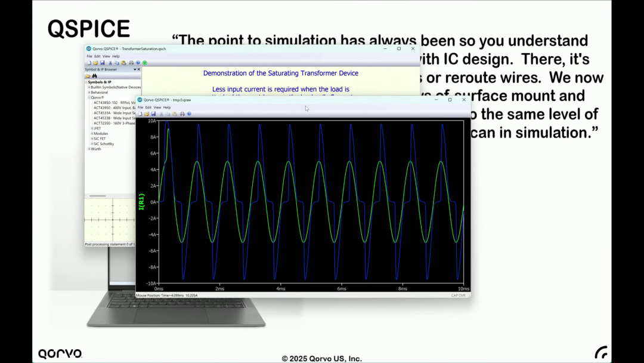Click Paste icon in schematic window toolbar
Screen dimensions: 644x363
(x=123, y=63)
